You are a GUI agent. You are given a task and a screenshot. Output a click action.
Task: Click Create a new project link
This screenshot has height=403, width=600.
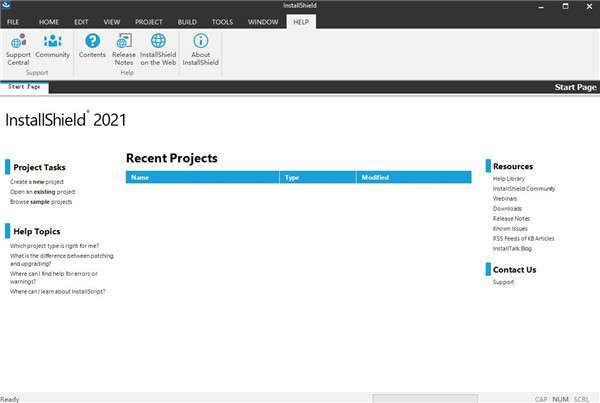(37, 182)
